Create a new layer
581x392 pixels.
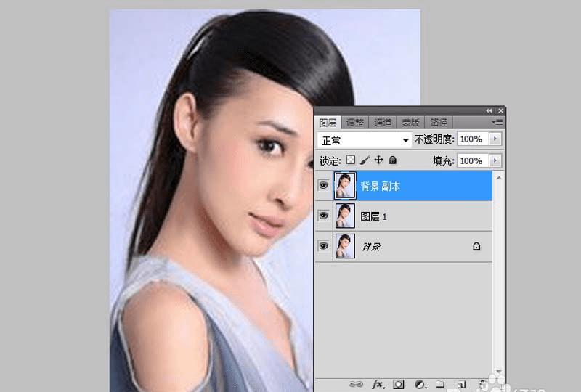(x=461, y=385)
